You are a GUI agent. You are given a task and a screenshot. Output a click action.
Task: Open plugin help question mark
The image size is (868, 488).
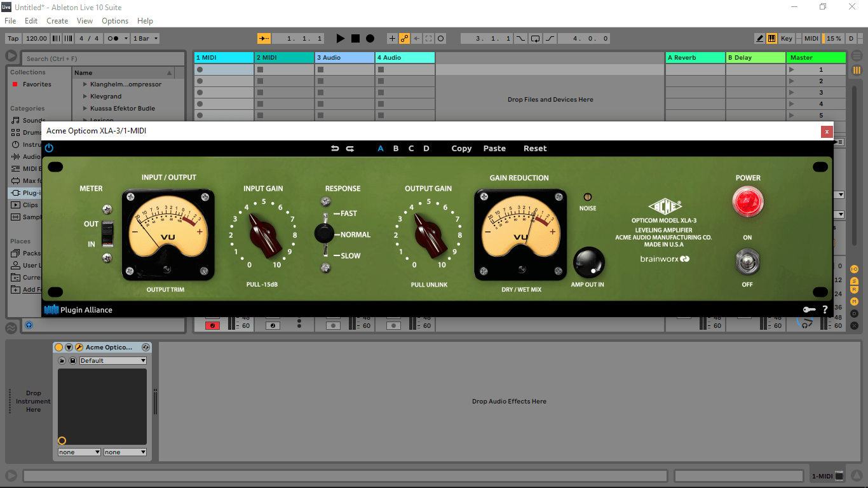pyautogui.click(x=825, y=310)
